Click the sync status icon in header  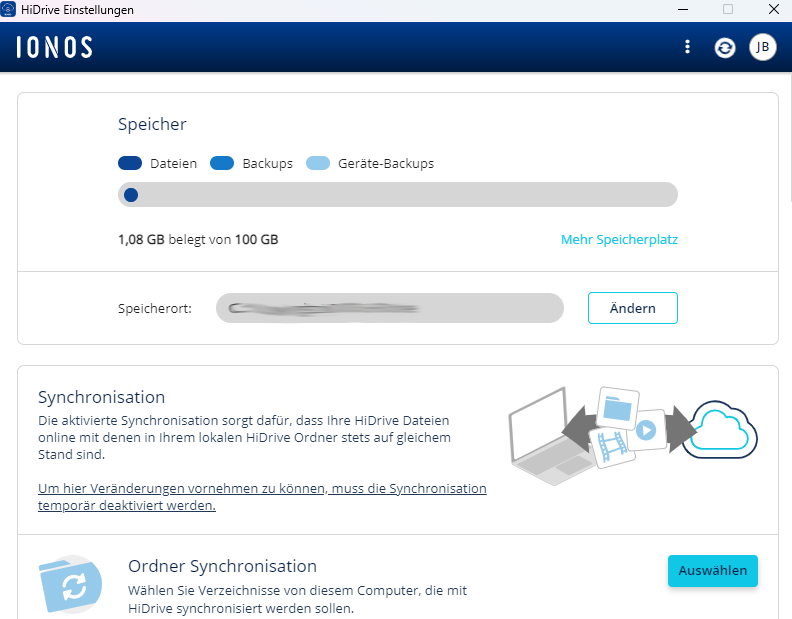pos(725,48)
